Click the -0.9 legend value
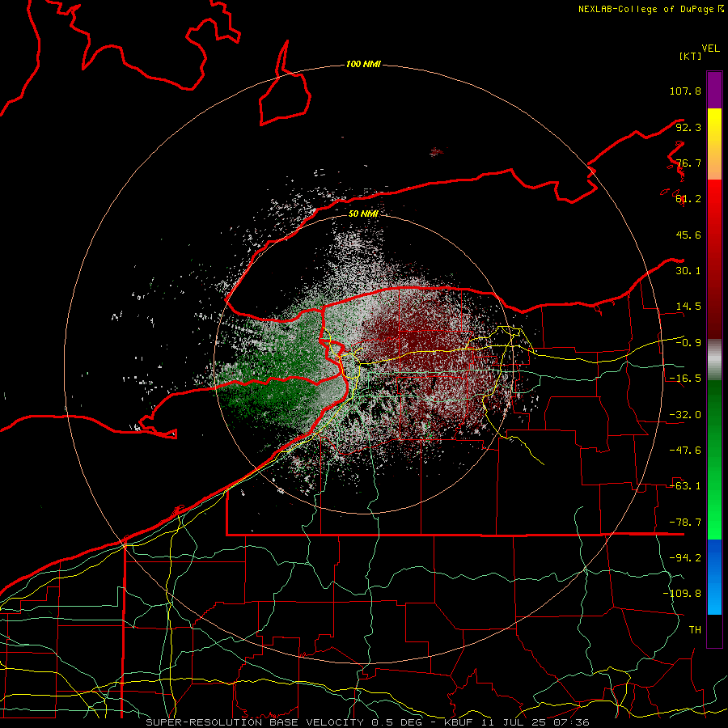 click(x=688, y=343)
